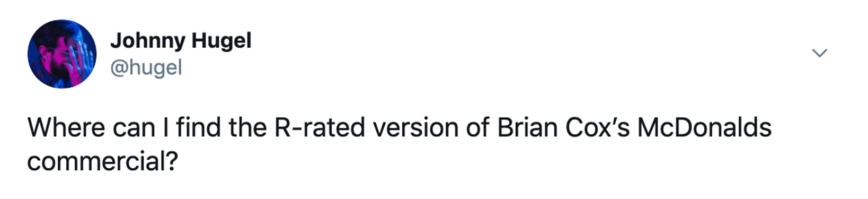The height and width of the screenshot is (199, 868).
Task: Click the tweet text body
Action: (x=400, y=144)
